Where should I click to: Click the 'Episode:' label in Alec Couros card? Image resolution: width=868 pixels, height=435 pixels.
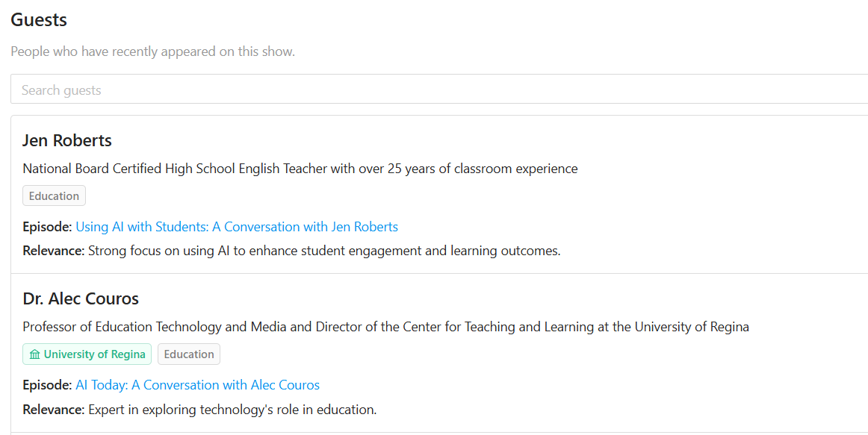47,385
